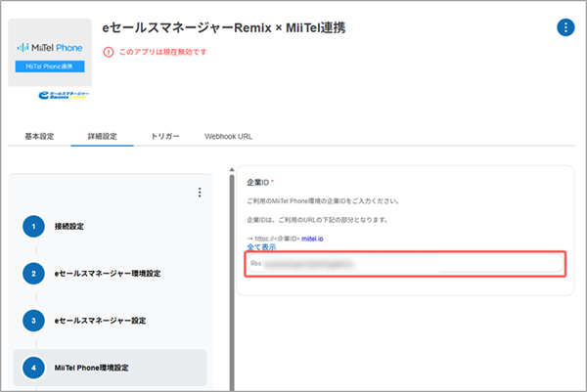
Task: Focus the 企業ID input field
Action: tap(405, 264)
